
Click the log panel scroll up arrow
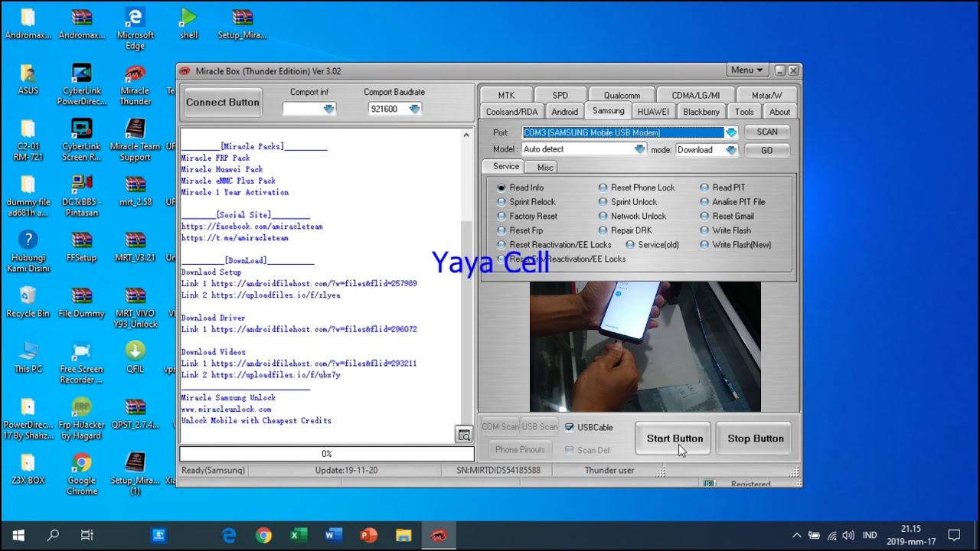(465, 135)
